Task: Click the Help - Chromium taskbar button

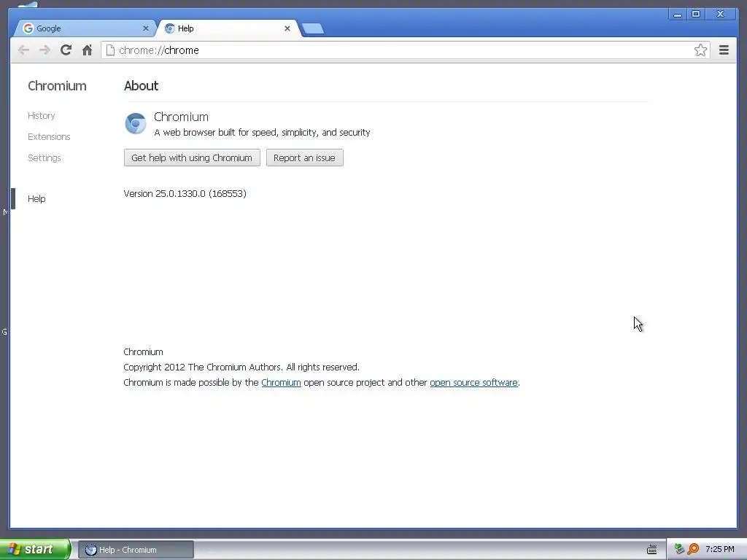Action: [x=136, y=550]
